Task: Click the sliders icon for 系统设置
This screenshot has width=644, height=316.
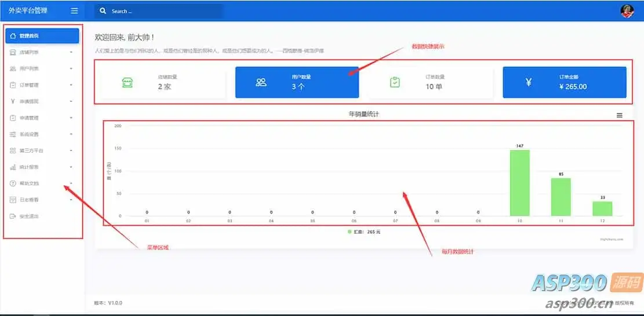Action: coord(13,134)
